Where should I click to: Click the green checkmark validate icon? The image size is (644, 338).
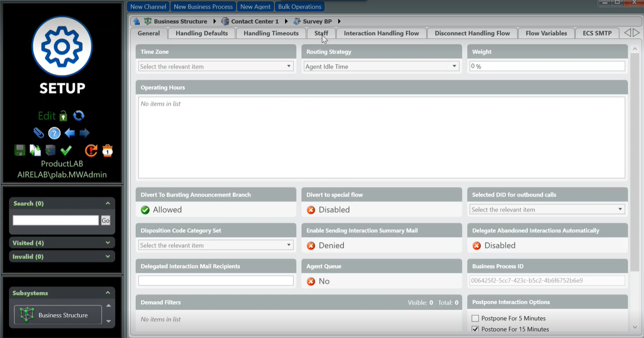(x=66, y=150)
